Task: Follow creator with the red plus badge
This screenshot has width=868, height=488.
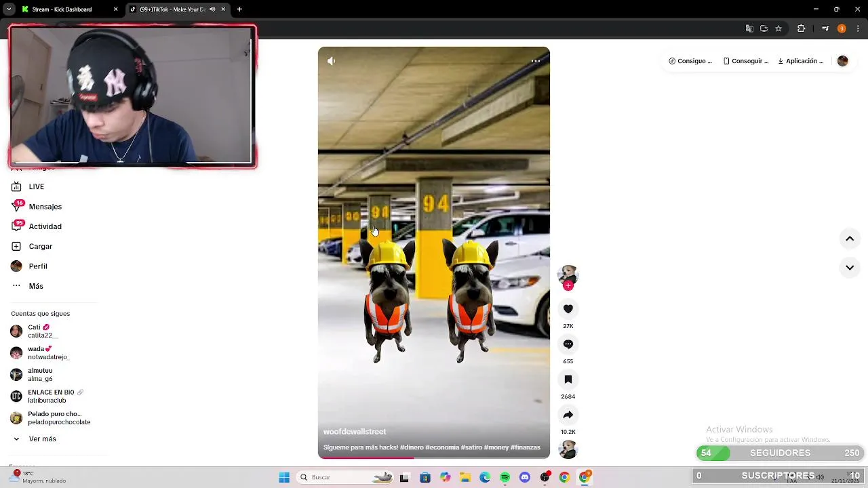Action: coord(568,286)
